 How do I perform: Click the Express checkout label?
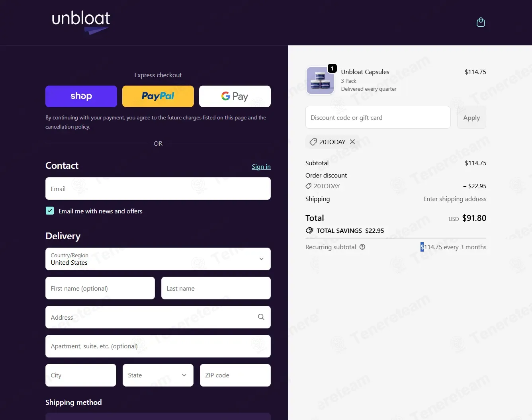coord(158,75)
